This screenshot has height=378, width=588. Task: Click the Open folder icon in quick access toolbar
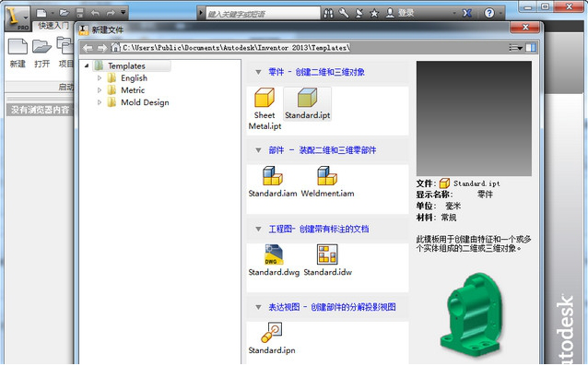click(65, 13)
